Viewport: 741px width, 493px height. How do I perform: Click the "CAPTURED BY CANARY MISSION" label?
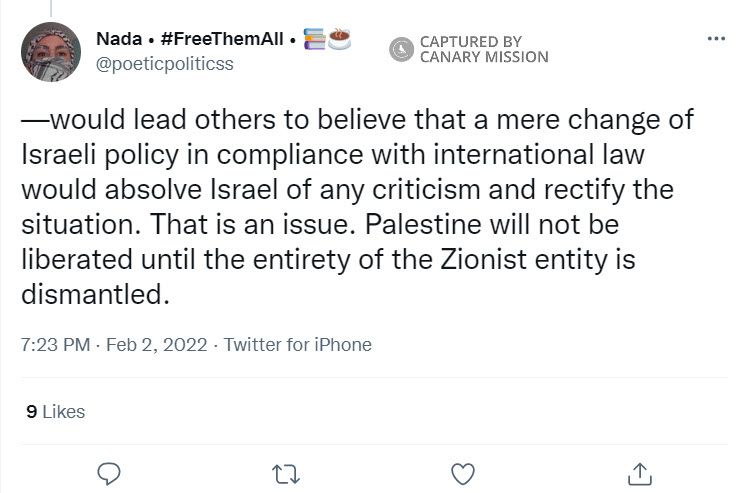pyautogui.click(x=483, y=49)
